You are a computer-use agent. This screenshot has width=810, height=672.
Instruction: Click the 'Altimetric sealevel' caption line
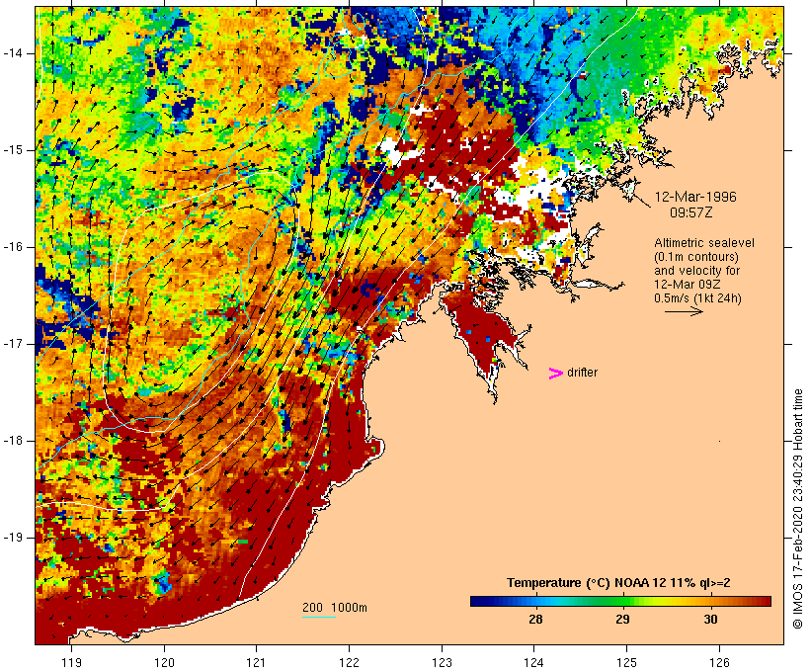point(704,242)
